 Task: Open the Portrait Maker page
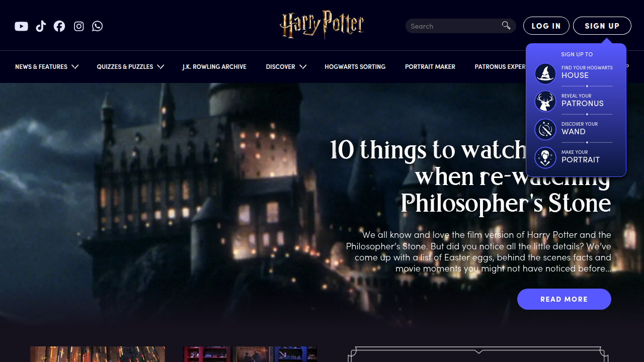point(430,67)
